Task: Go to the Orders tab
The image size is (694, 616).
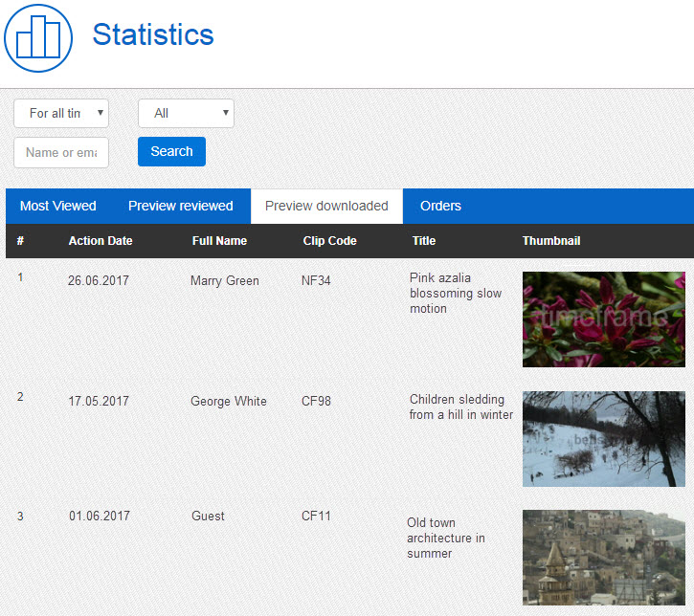Action: click(440, 206)
